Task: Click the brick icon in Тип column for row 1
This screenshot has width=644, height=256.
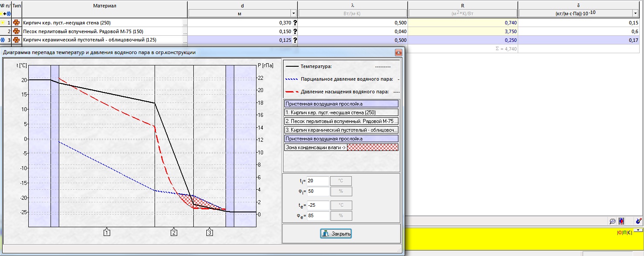Action: pyautogui.click(x=17, y=22)
